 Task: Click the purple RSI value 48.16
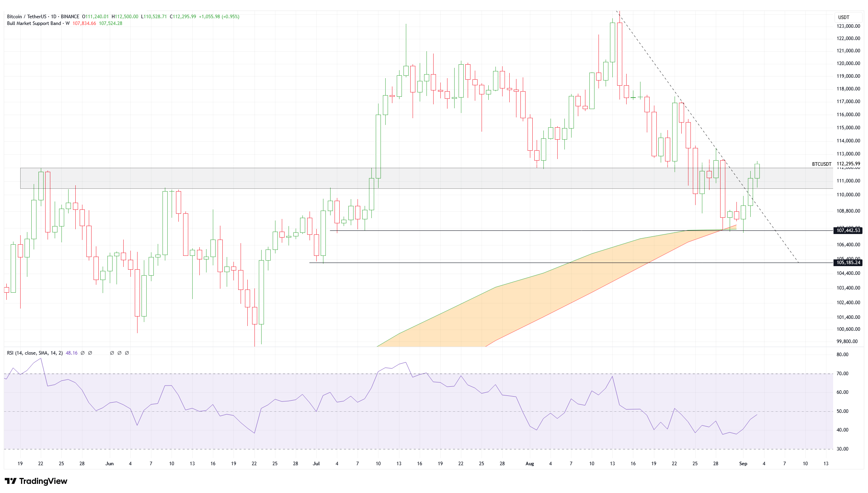click(72, 353)
